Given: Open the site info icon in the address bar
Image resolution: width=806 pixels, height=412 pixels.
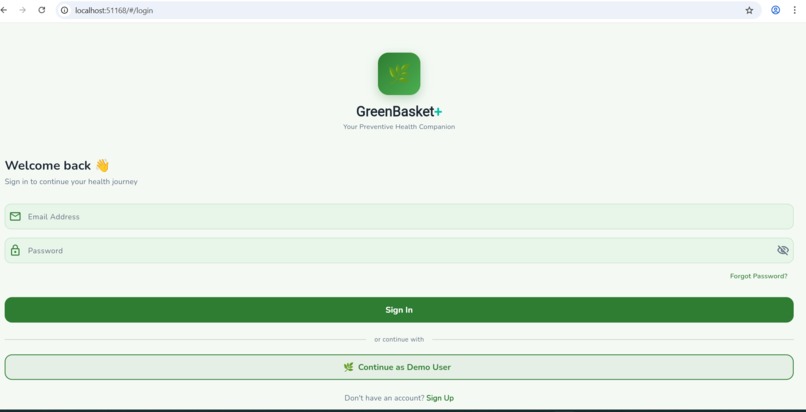Looking at the screenshot, I should point(64,10).
